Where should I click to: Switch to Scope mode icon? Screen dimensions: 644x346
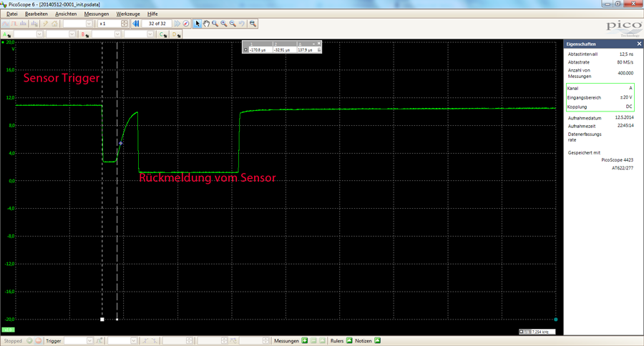(x=5, y=24)
